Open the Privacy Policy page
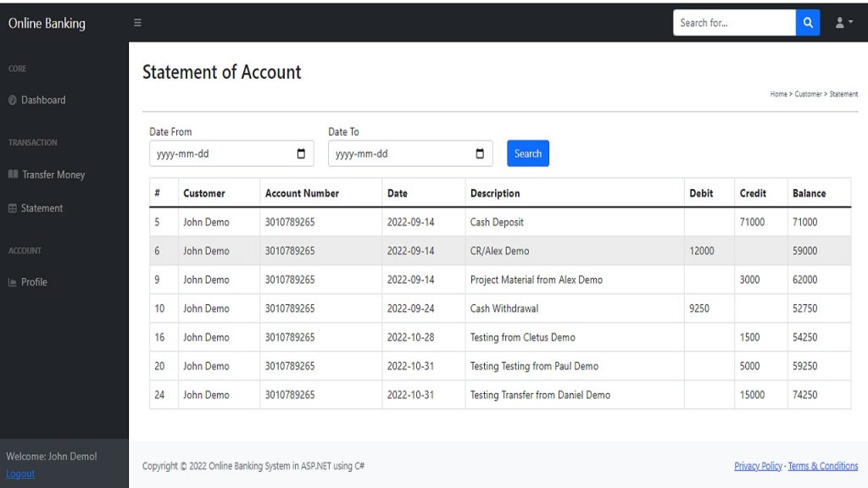 pyautogui.click(x=758, y=466)
